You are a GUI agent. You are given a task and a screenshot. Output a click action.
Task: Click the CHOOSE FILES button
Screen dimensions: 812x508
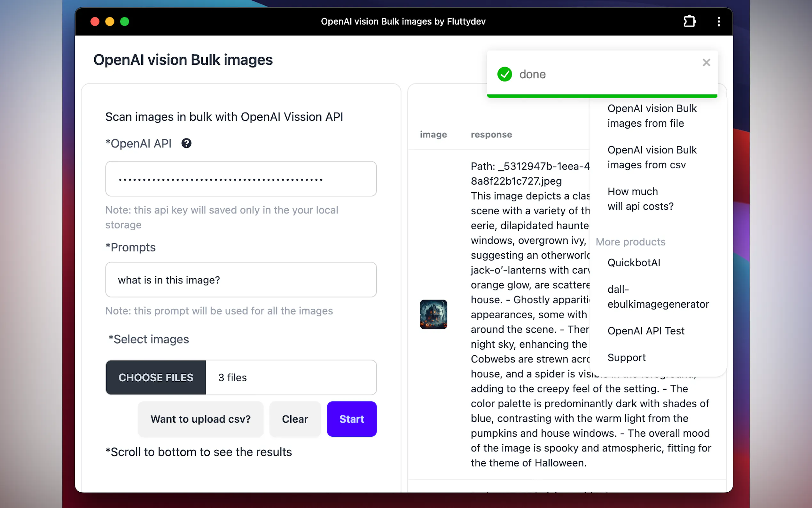pyautogui.click(x=156, y=377)
